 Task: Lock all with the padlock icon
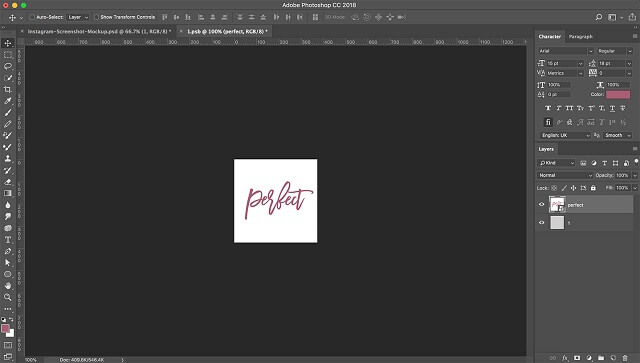593,188
